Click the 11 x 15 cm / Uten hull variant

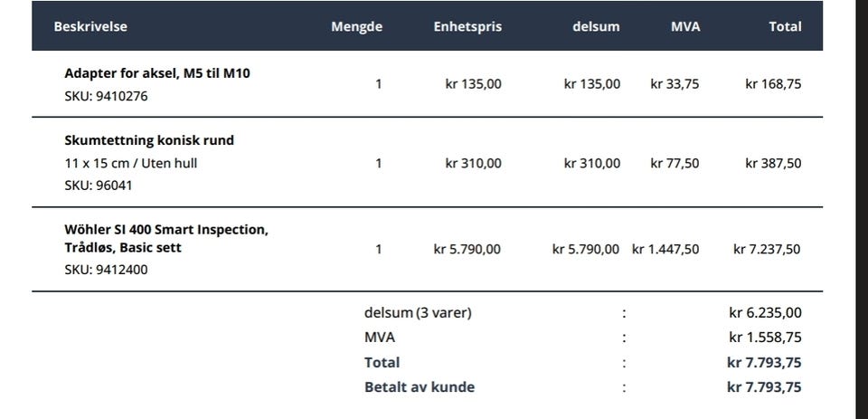pos(130,164)
